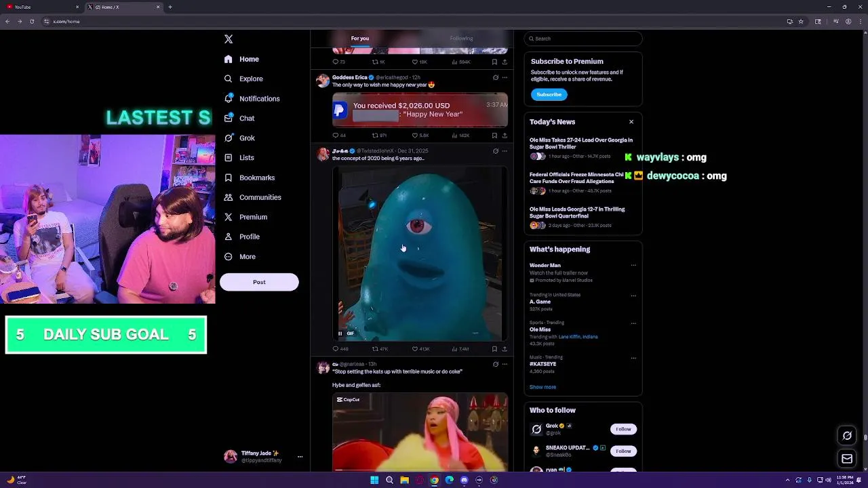The width and height of the screenshot is (868, 488).
Task: Open Grok in the sidebar
Action: point(239,138)
